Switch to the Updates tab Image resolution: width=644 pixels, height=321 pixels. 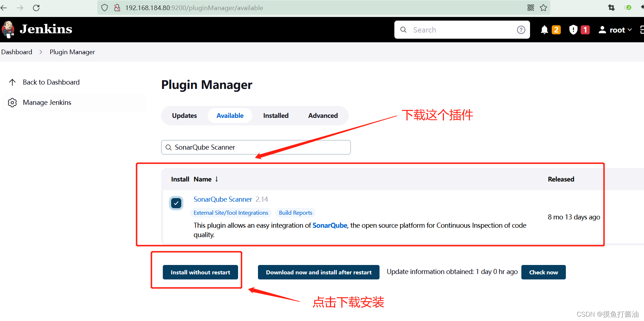pyautogui.click(x=185, y=116)
